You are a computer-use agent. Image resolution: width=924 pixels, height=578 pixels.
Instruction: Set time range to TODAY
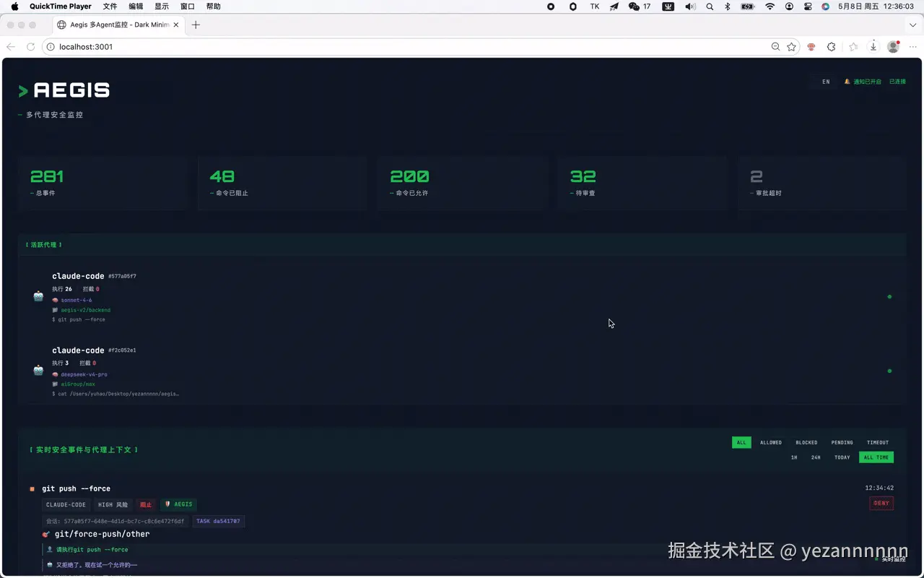pos(842,457)
